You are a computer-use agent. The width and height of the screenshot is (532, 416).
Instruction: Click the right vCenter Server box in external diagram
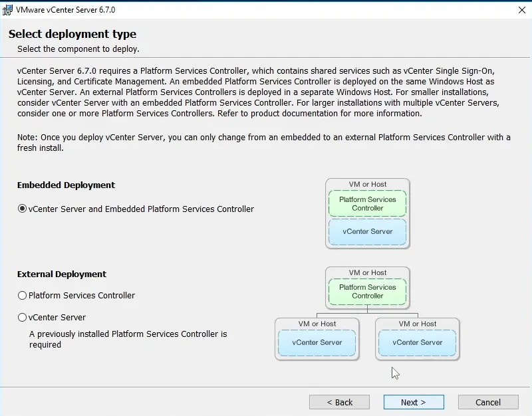(x=417, y=343)
